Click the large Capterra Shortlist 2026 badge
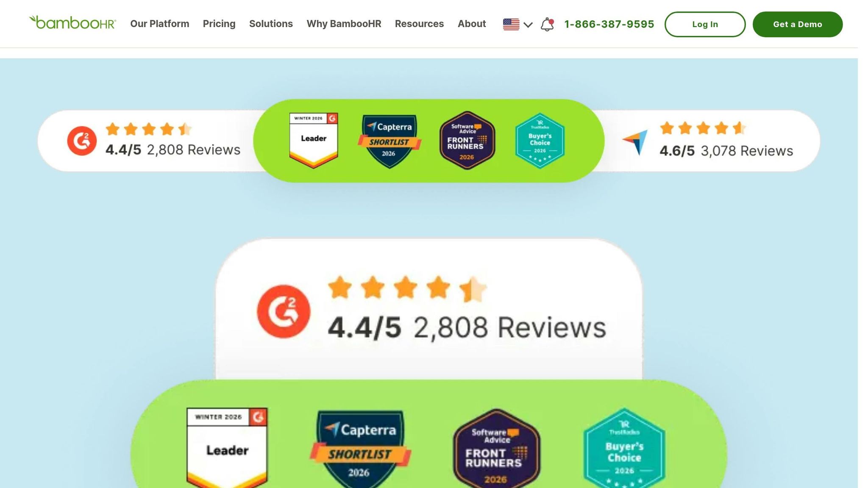The height and width of the screenshot is (488, 868). [360, 449]
